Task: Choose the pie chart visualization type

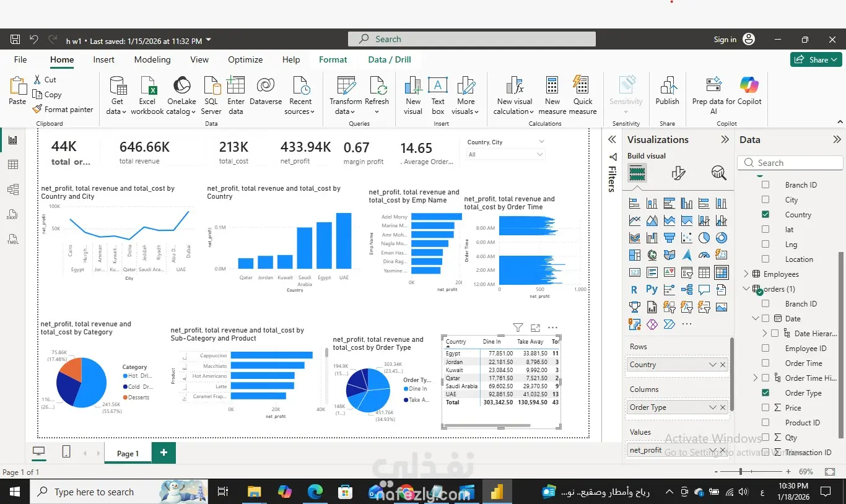Action: click(704, 238)
